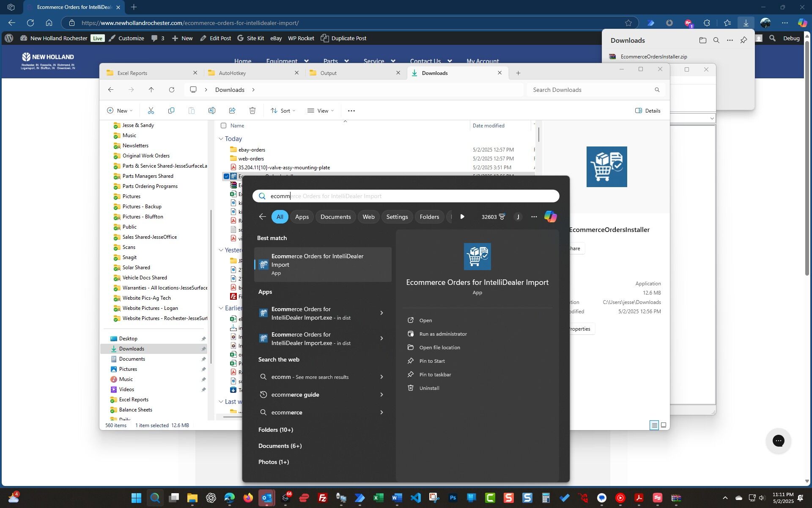Click the Delete trash icon in Explorer toolbar
Image resolution: width=812 pixels, height=508 pixels.
pos(252,111)
